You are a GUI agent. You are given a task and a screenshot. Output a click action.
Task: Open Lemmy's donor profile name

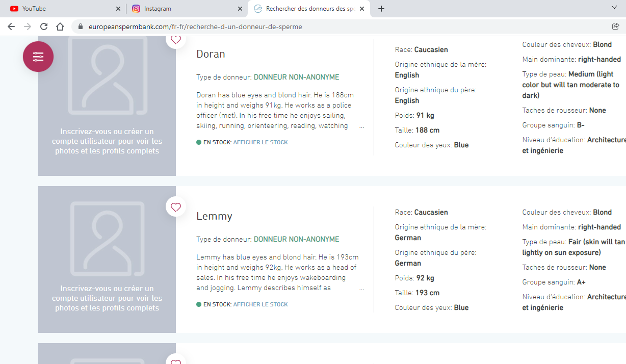tap(214, 216)
